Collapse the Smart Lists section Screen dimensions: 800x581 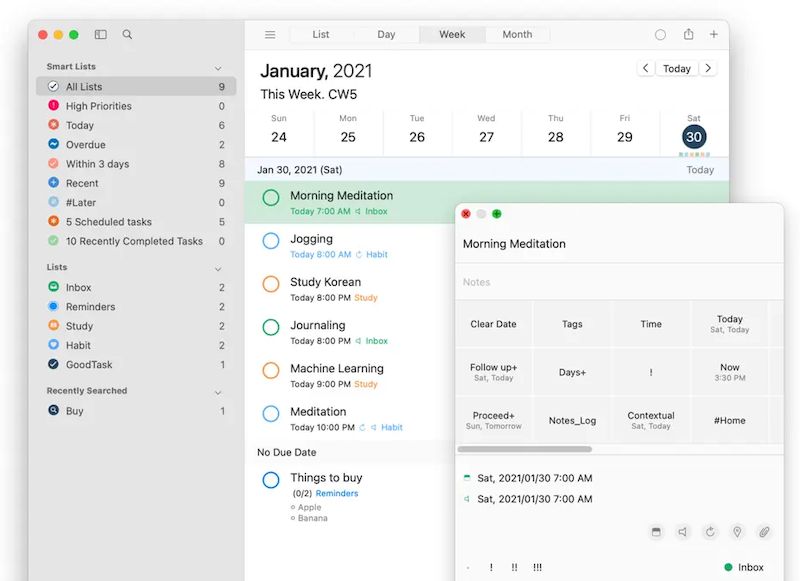[218, 68]
